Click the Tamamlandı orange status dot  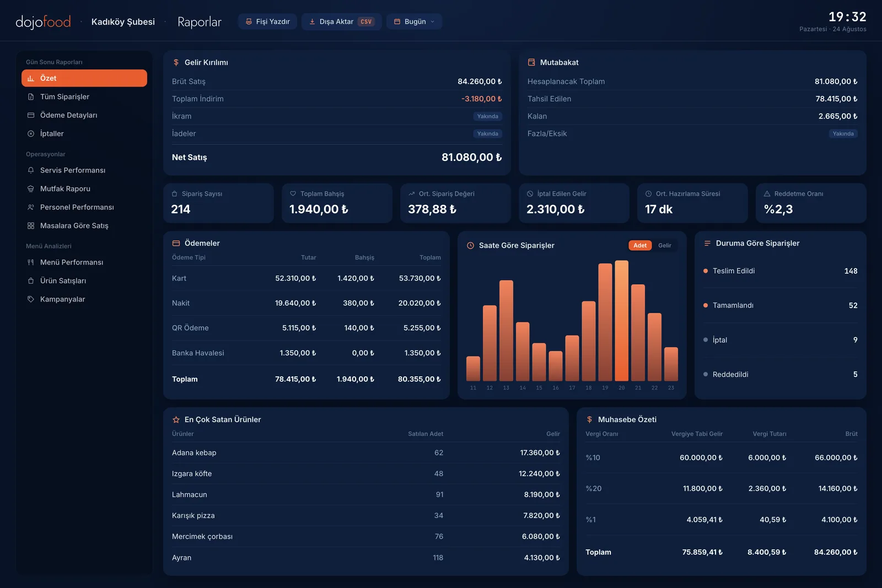pyautogui.click(x=706, y=305)
